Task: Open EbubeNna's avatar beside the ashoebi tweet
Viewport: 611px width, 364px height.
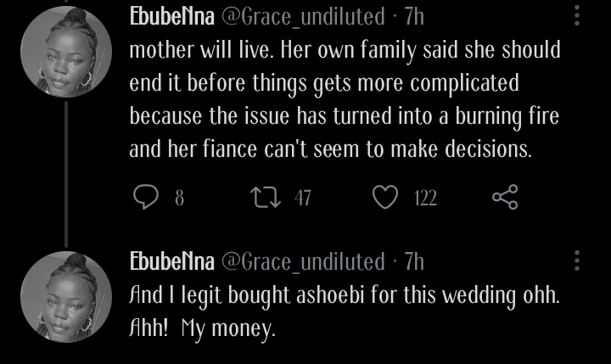Action: pos(66,297)
